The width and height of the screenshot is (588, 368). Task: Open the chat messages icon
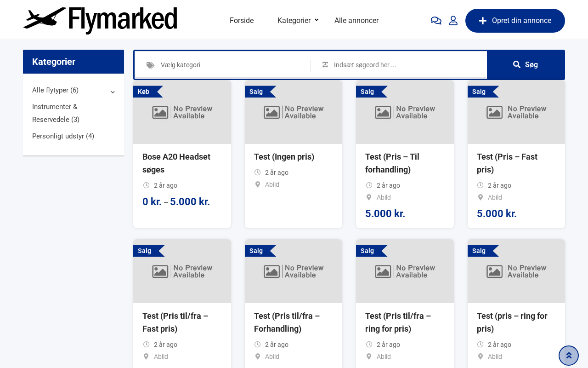pyautogui.click(x=436, y=21)
